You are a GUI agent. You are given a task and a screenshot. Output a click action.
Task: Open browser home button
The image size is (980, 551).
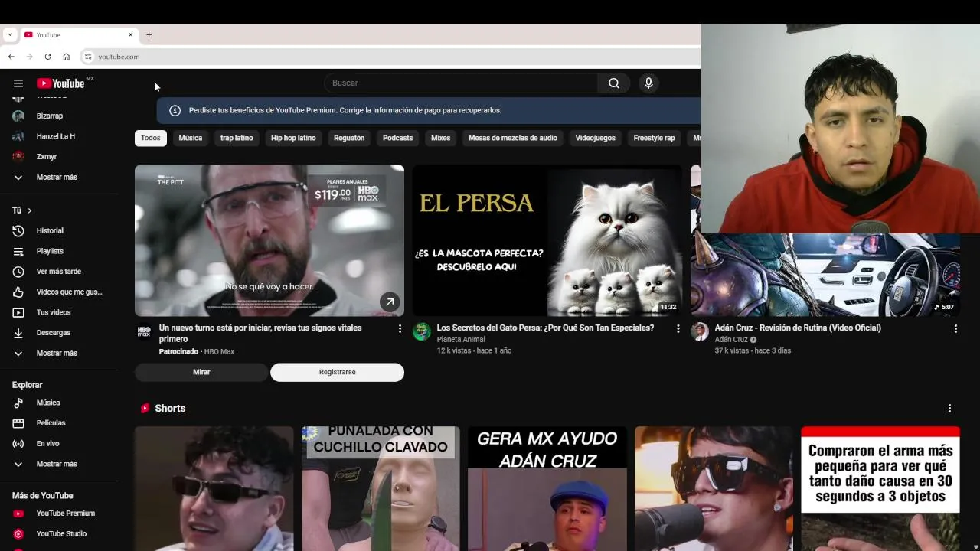[x=67, y=57]
